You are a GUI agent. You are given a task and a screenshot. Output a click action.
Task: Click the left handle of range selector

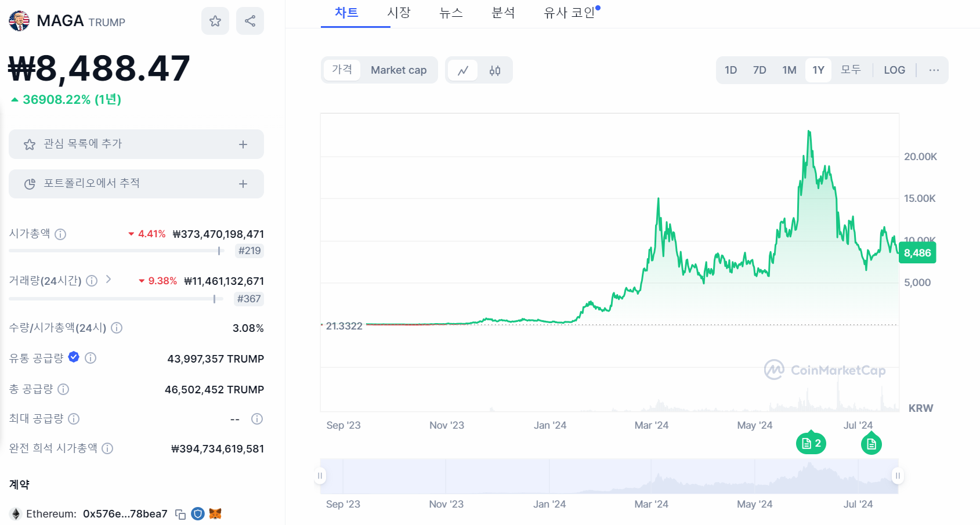(320, 476)
